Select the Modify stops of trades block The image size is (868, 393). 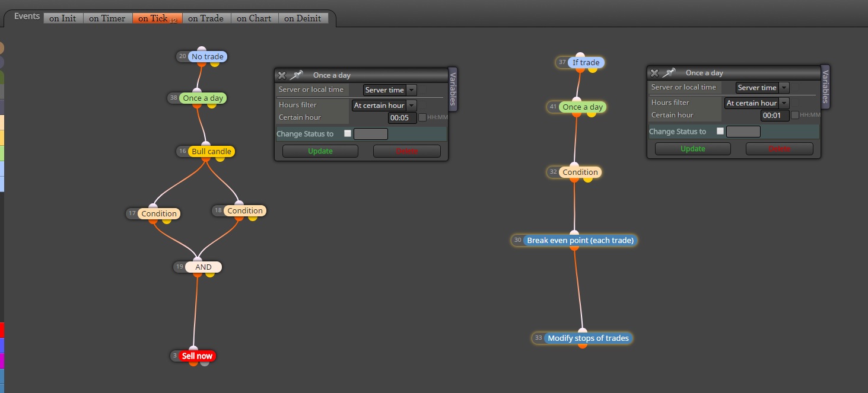click(x=588, y=338)
